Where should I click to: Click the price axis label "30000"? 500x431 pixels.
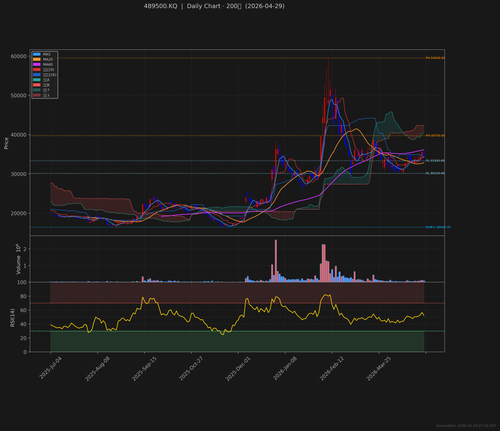coord(18,174)
